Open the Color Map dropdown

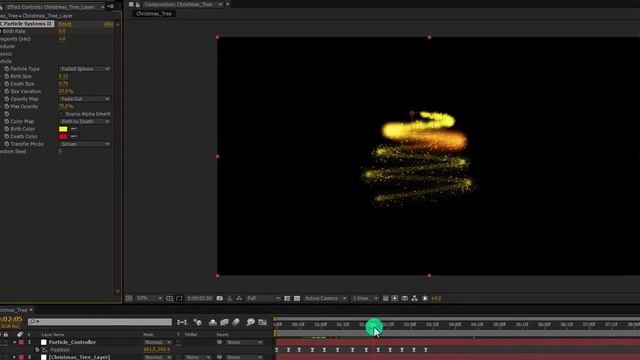coord(84,122)
